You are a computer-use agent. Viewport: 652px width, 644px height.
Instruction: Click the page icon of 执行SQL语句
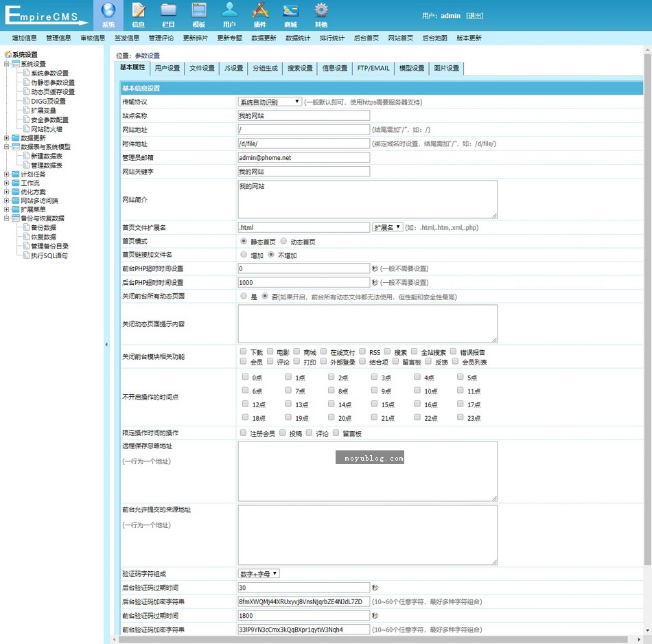tap(27, 255)
